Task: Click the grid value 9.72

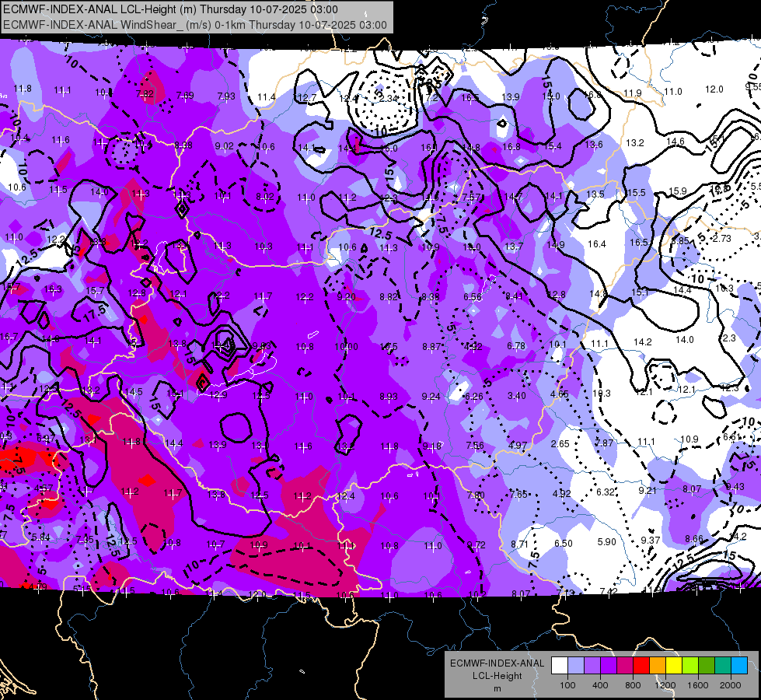Action: (x=476, y=545)
